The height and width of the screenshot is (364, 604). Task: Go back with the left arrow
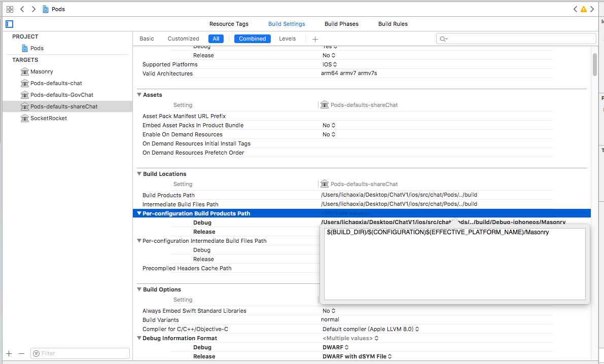click(22, 9)
